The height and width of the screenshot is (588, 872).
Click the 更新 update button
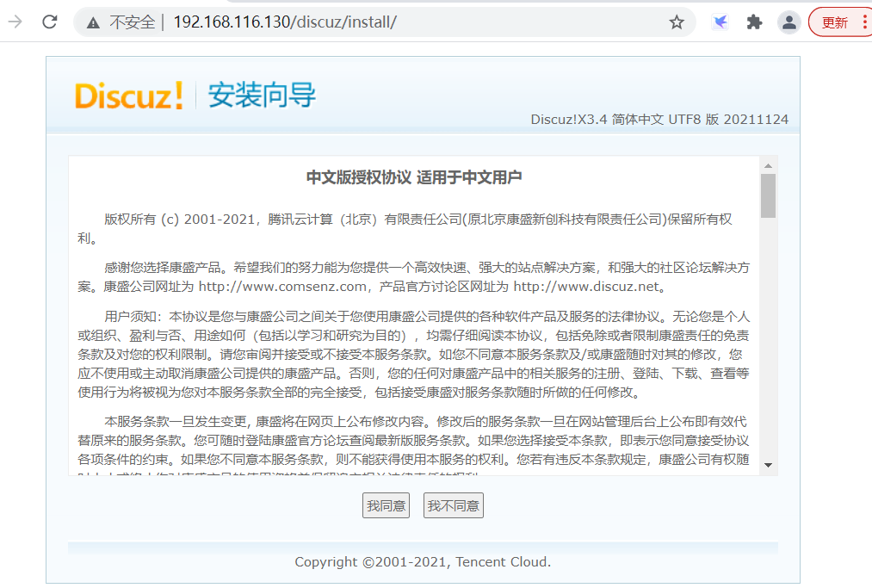[x=834, y=22]
